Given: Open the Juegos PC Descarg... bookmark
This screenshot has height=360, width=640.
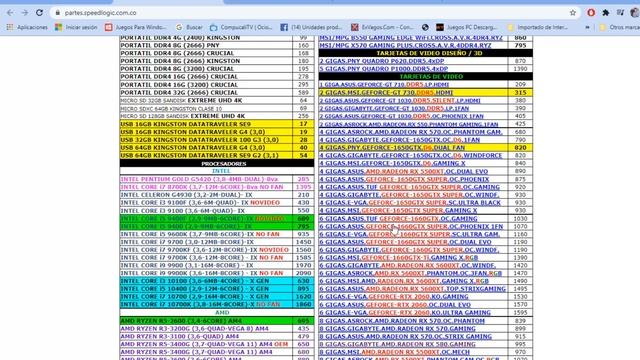Looking at the screenshot, I should click(x=467, y=27).
